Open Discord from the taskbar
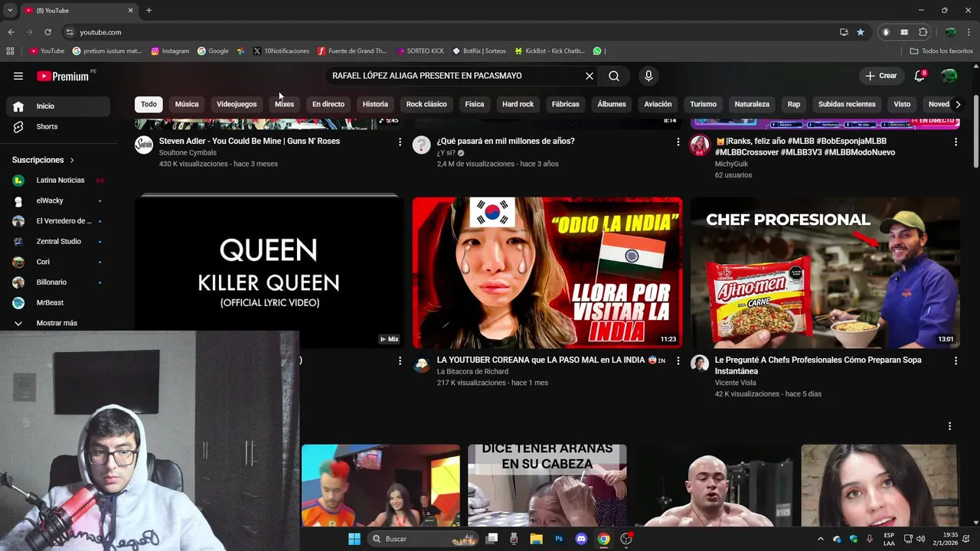This screenshot has width=980, height=551. [x=581, y=539]
